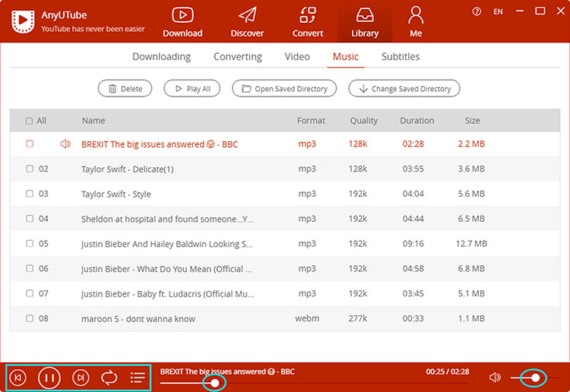Image resolution: width=570 pixels, height=392 pixels.
Task: Check box for What Do You Mean track
Action: coord(30,268)
